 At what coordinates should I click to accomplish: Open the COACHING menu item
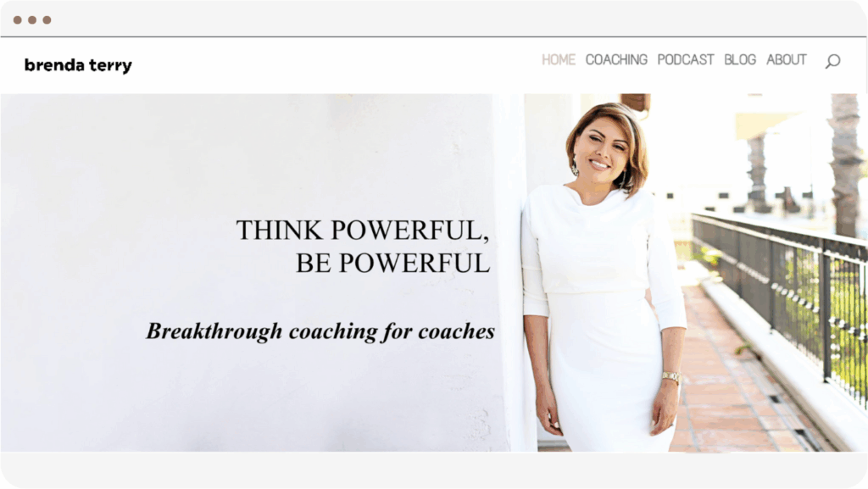(616, 59)
